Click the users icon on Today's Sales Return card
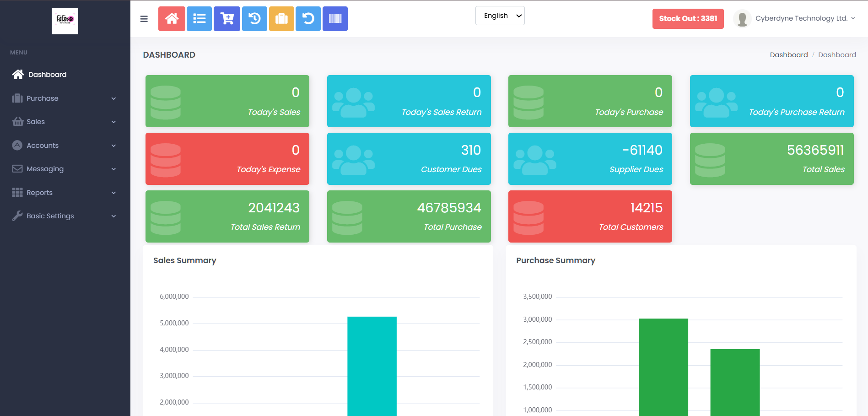 pos(353,103)
